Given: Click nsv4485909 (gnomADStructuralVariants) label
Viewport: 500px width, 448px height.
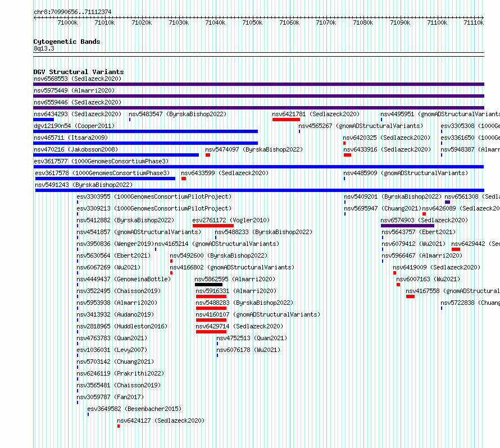Looking at the screenshot, I should click(406, 173).
